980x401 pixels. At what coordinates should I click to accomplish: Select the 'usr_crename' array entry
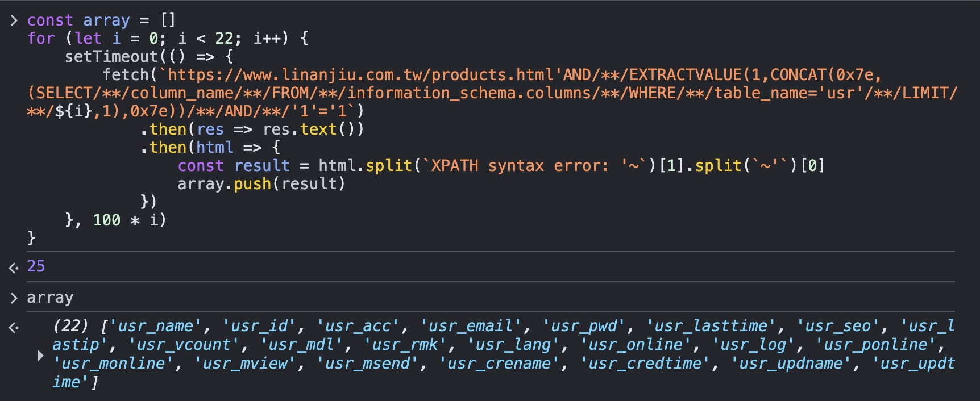pyautogui.click(x=499, y=364)
